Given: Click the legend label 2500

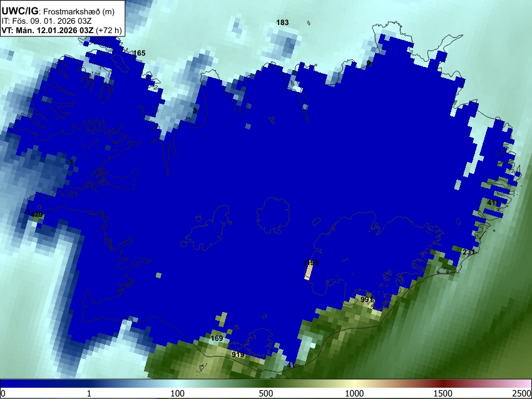Looking at the screenshot, I should (522, 393).
